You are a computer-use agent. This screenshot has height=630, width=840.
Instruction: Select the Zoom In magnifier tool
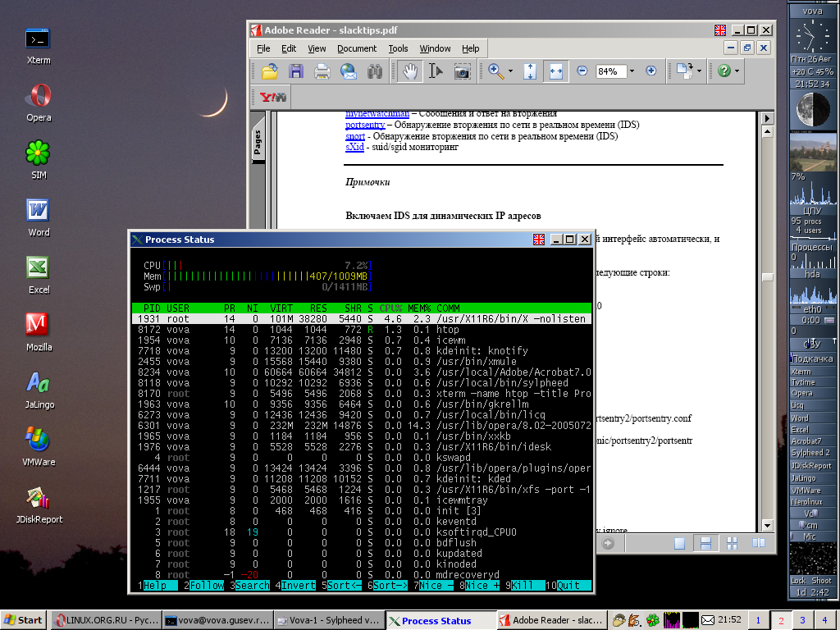coord(496,71)
